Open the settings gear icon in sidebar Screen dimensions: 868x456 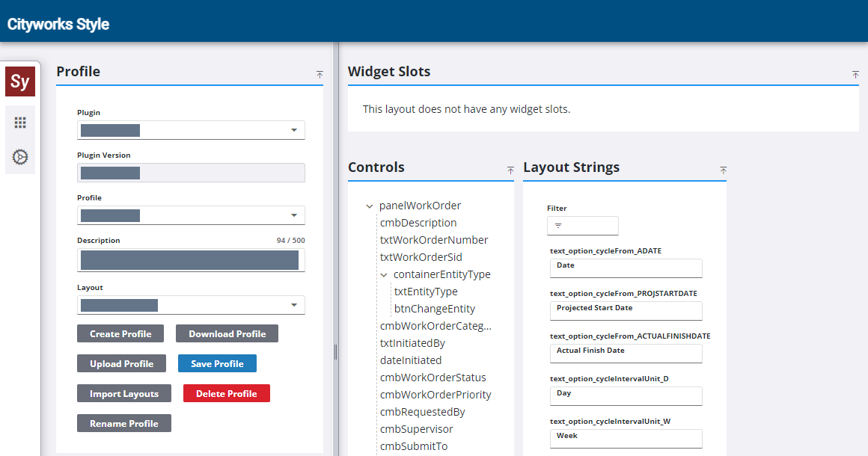[x=20, y=157]
